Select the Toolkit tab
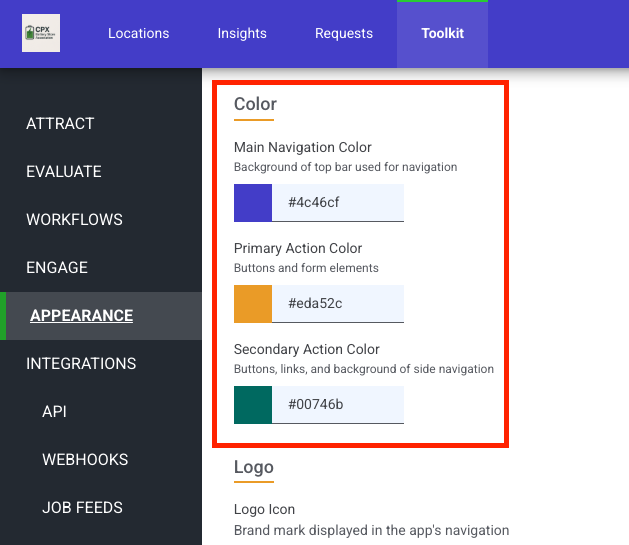Viewport: 629px width, 545px height. tap(442, 33)
